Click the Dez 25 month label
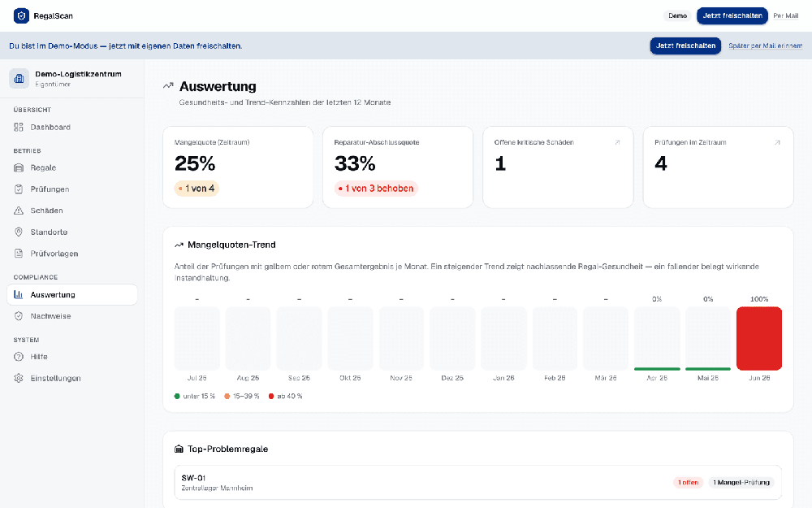Viewport: 812px width, 508px height. coord(452,378)
